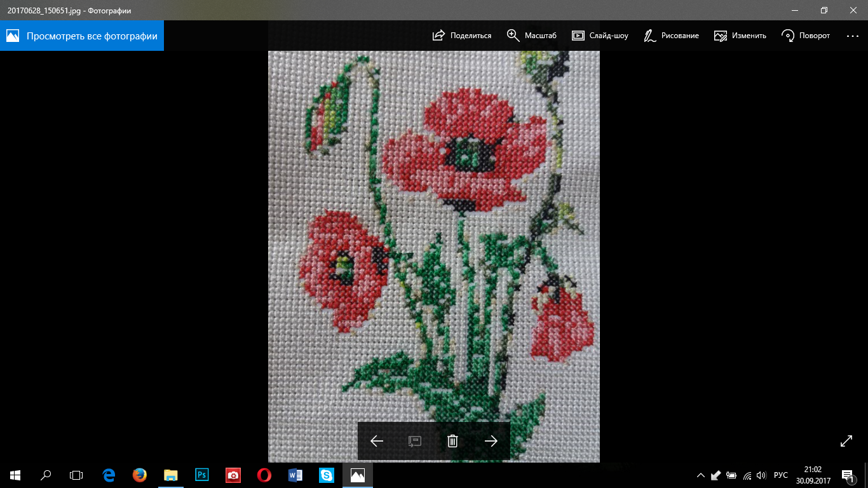Screen dimensions: 868x488
Task: Rotate the photo with Поворот
Action: click(x=806, y=36)
